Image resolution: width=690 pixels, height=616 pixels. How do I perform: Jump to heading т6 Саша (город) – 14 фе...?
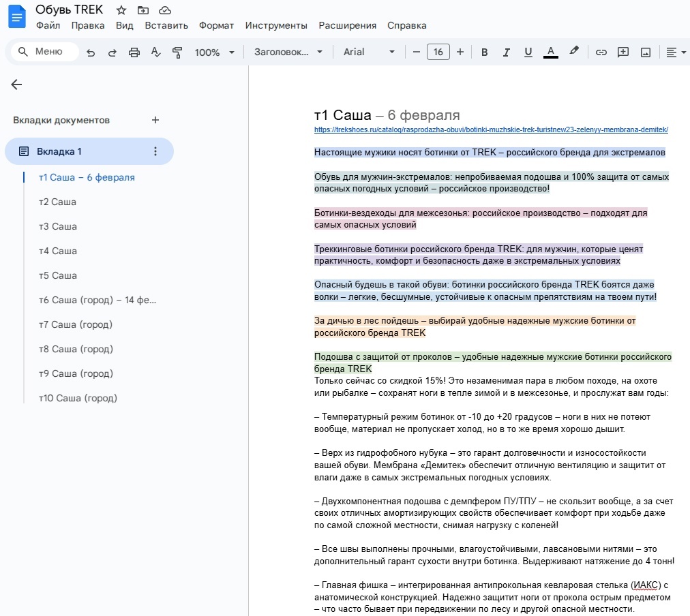[97, 300]
